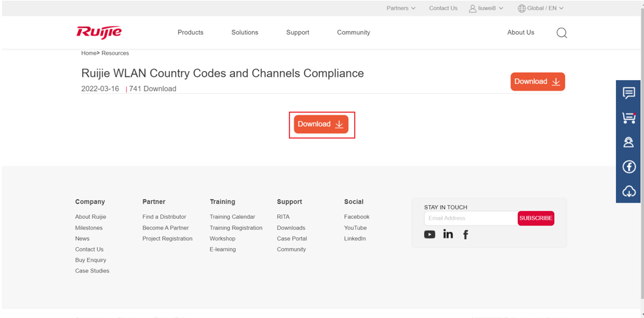The width and height of the screenshot is (644, 318).
Task: Click the 741 Download count text
Action: tap(153, 89)
